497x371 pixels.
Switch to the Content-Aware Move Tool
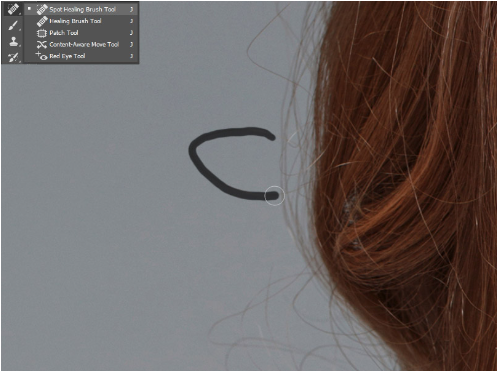pyautogui.click(x=82, y=44)
